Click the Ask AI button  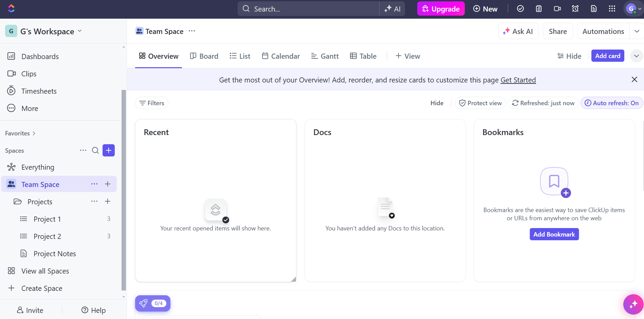tap(518, 31)
